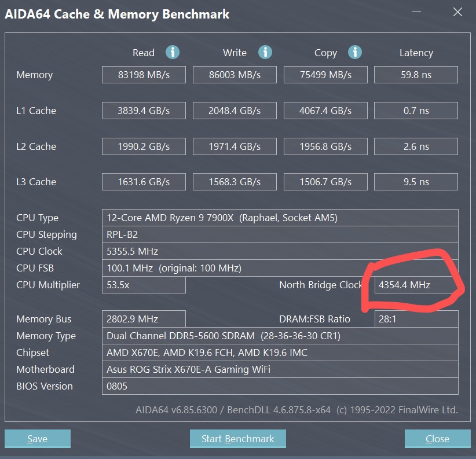Click L2 Cache Read 1990.2 GB/s
The image size is (476, 459).
144,146
